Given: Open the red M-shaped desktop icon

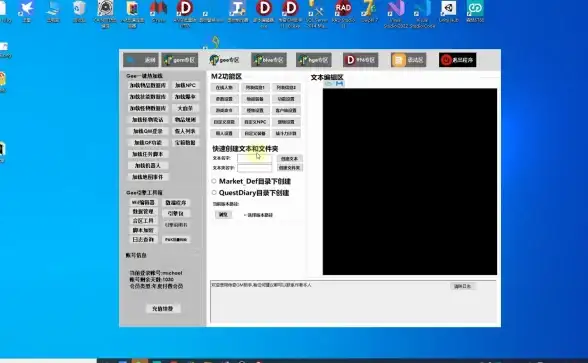Looking at the screenshot, I should pyautogui.click(x=158, y=11).
